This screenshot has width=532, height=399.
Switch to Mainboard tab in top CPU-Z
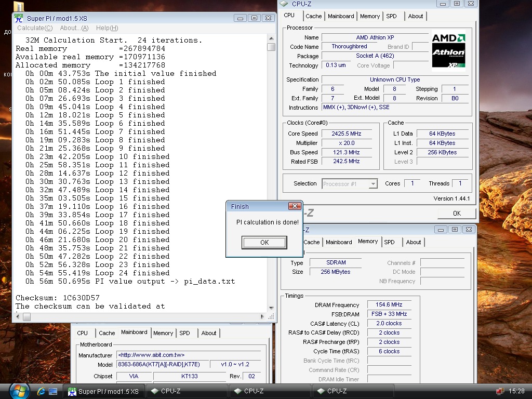click(341, 16)
